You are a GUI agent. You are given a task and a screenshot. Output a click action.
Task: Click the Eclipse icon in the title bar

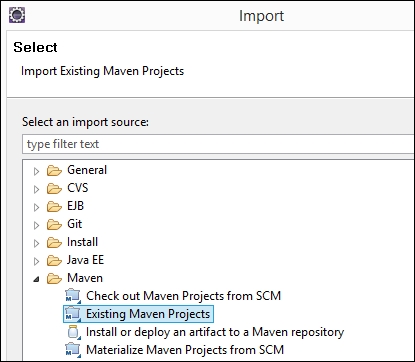[17, 15]
